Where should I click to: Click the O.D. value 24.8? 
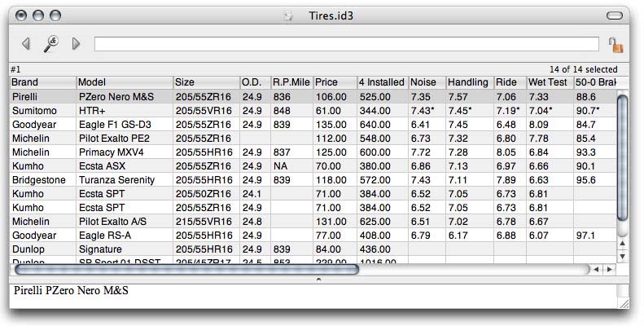point(255,222)
